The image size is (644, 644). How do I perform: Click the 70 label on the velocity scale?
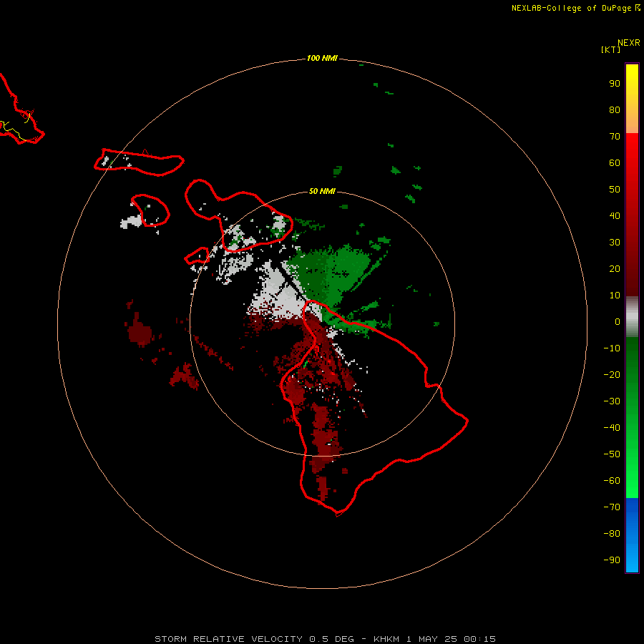click(615, 137)
